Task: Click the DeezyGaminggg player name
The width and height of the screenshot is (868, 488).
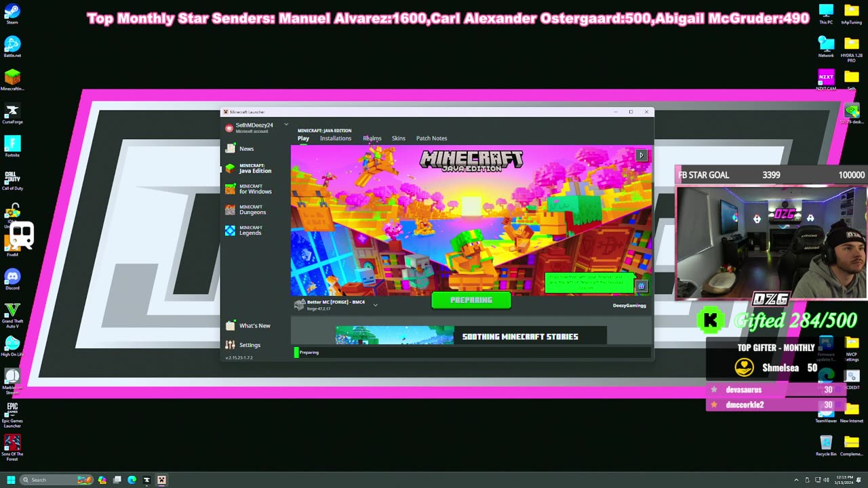Action: (629, 306)
